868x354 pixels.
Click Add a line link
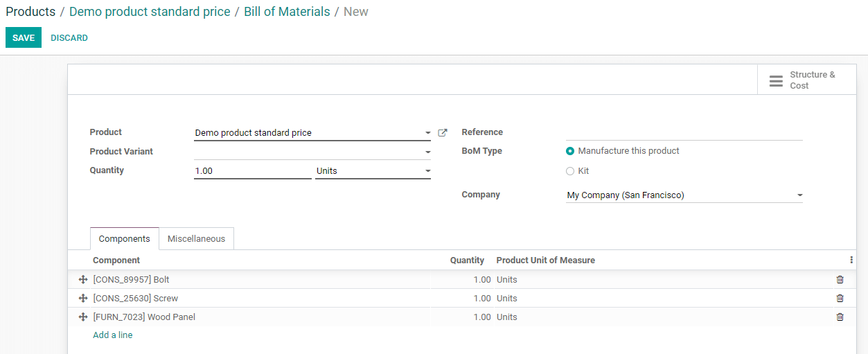pyautogui.click(x=113, y=335)
